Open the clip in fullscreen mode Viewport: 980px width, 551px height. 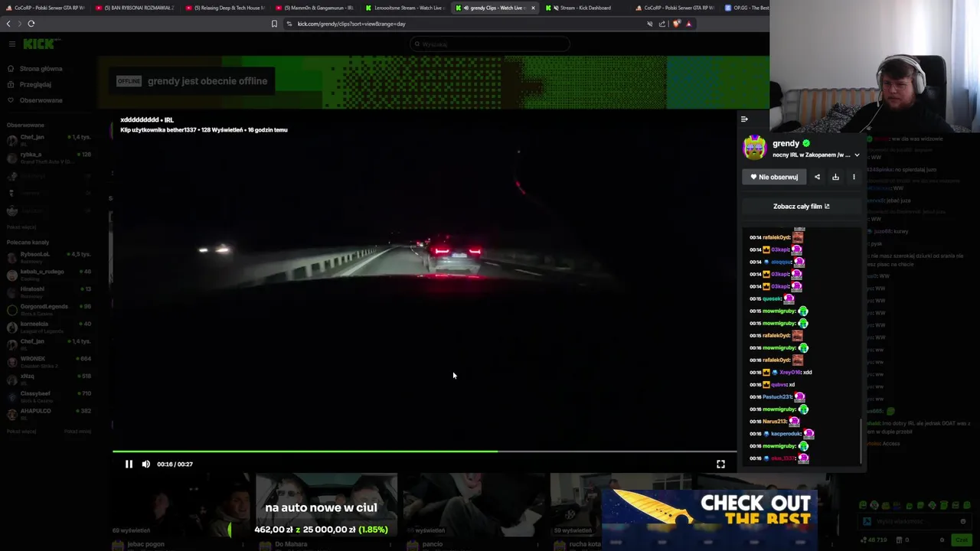tap(720, 464)
